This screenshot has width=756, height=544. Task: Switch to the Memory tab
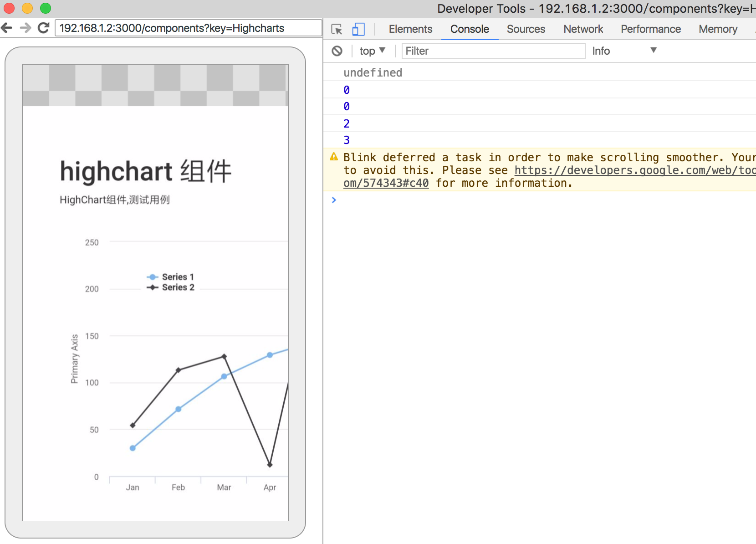(718, 29)
